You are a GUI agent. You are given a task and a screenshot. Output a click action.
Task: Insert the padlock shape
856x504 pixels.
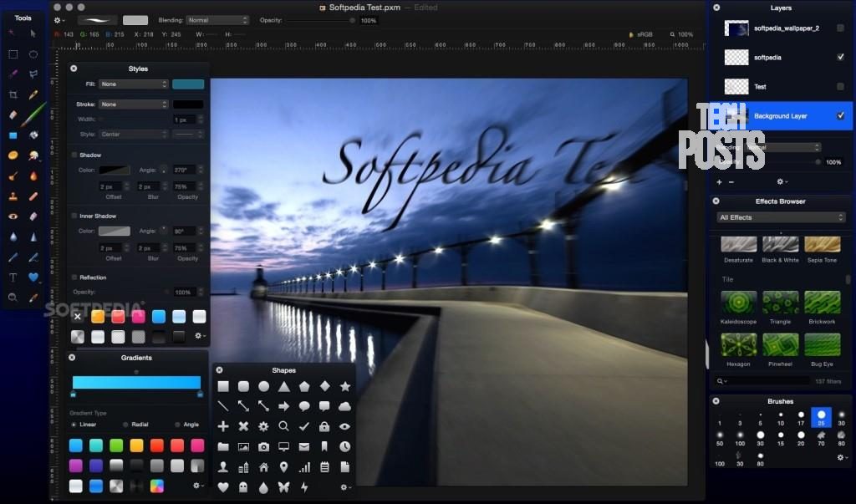324,426
